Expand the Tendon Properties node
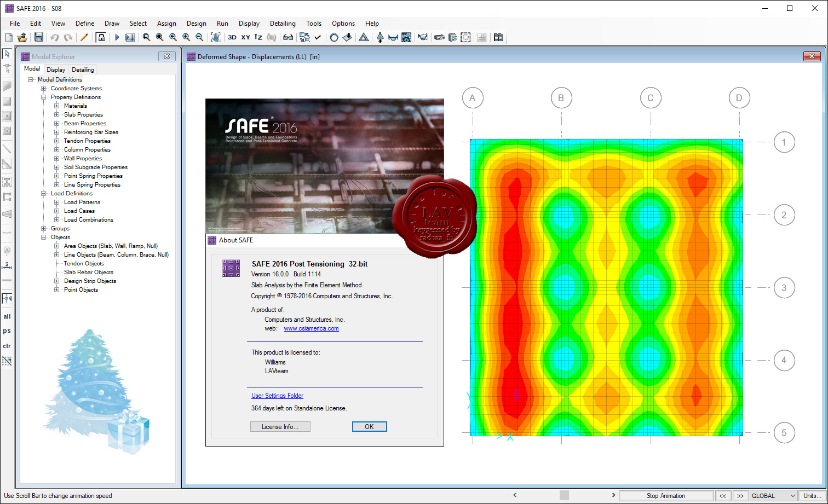 tap(57, 141)
